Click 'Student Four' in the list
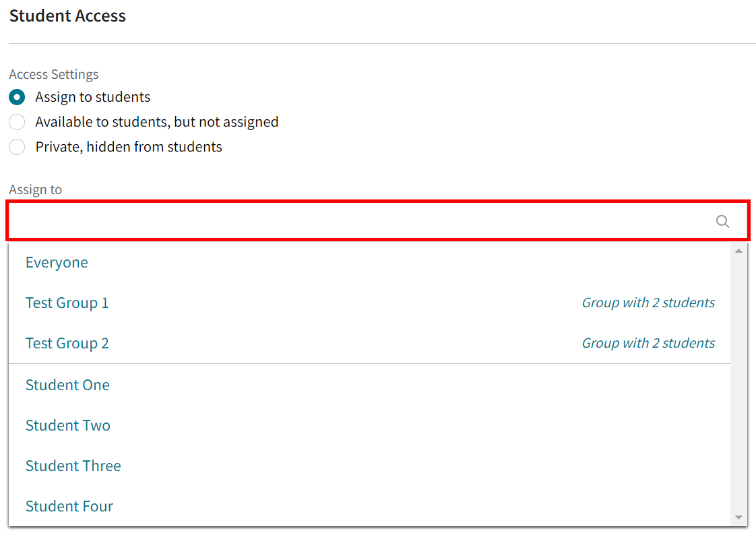Screen dimensions: 756x533 (x=69, y=506)
